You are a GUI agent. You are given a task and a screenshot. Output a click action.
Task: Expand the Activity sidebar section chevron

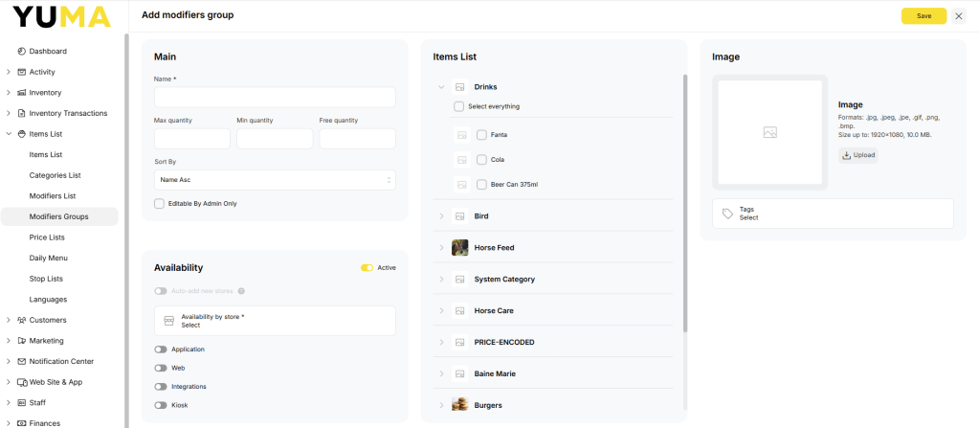8,72
